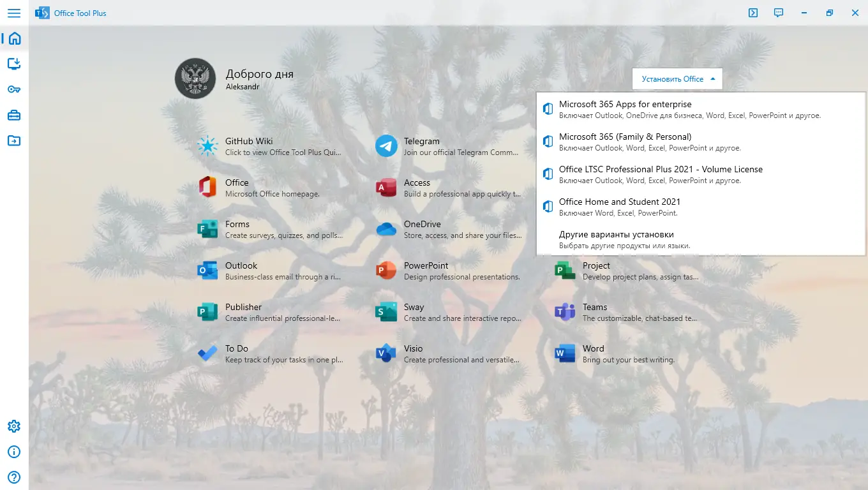Click the 'Develop project plans' description
The width and height of the screenshot is (868, 490).
641,277
